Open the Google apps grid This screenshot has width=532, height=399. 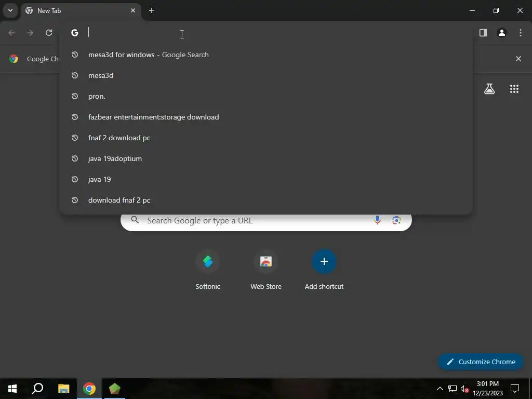(514, 89)
